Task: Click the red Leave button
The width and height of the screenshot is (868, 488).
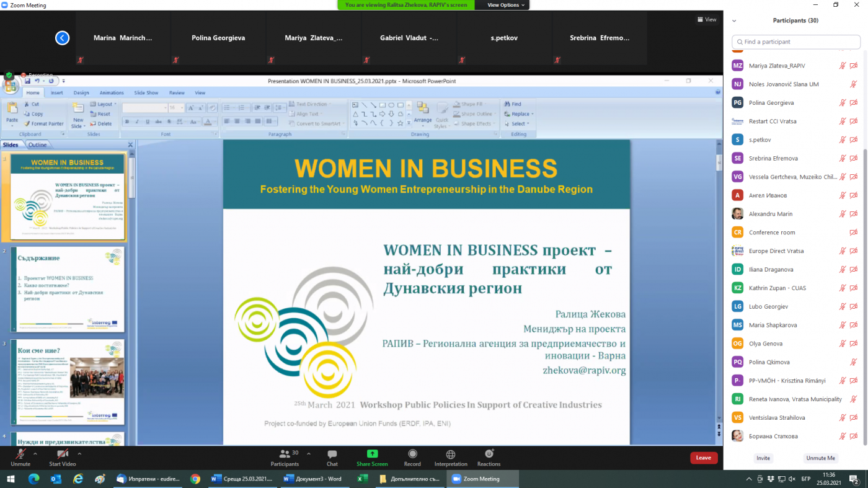Action: click(x=704, y=458)
